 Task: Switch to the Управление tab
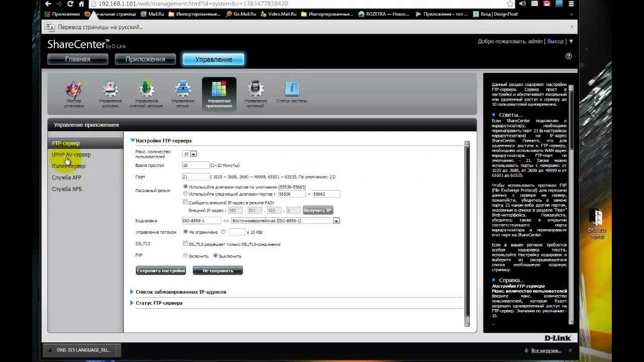point(213,59)
